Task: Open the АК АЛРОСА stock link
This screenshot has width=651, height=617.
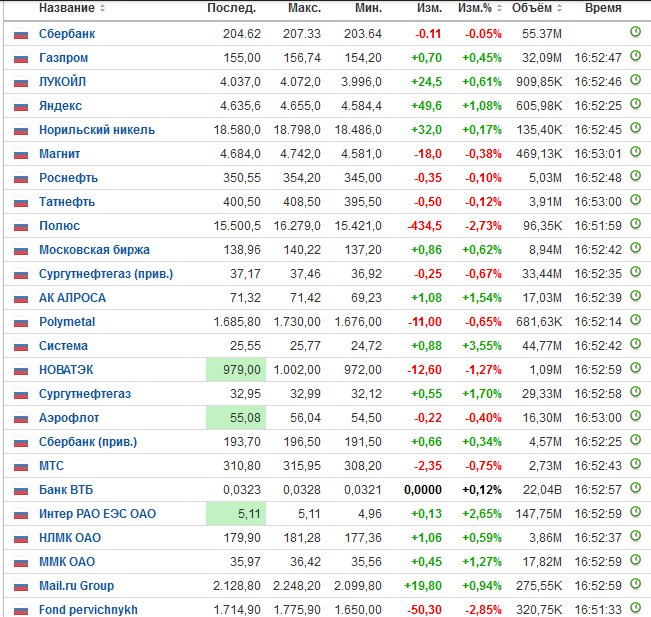Action: click(72, 298)
